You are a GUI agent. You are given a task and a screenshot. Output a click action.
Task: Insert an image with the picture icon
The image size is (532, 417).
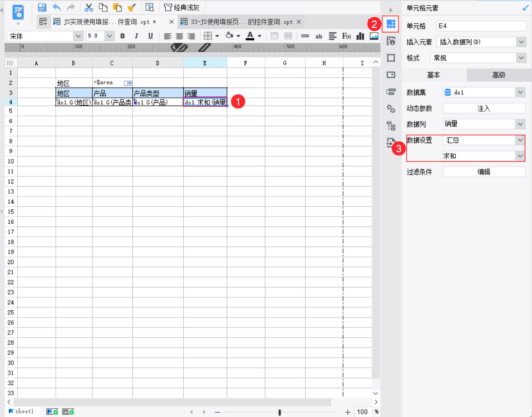coord(374,36)
